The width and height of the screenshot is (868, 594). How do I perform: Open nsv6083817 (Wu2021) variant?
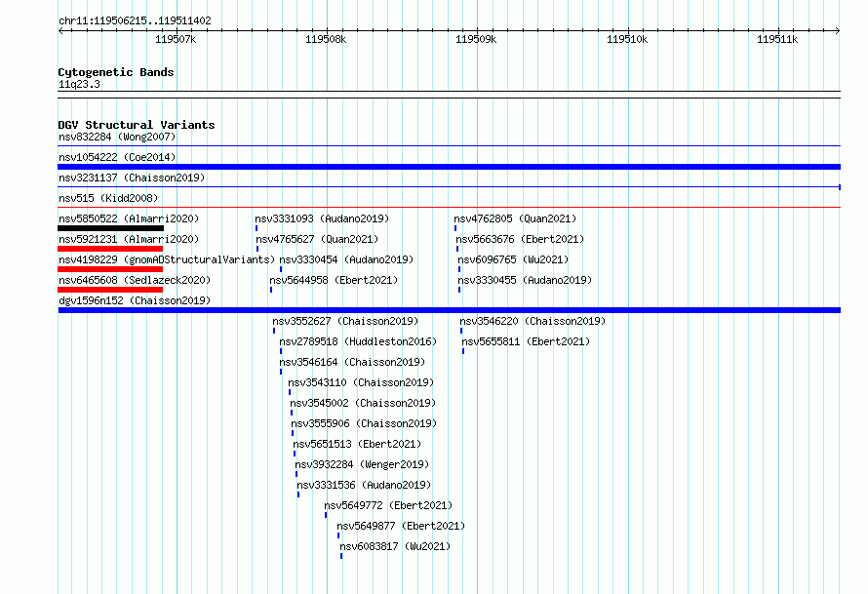click(395, 546)
